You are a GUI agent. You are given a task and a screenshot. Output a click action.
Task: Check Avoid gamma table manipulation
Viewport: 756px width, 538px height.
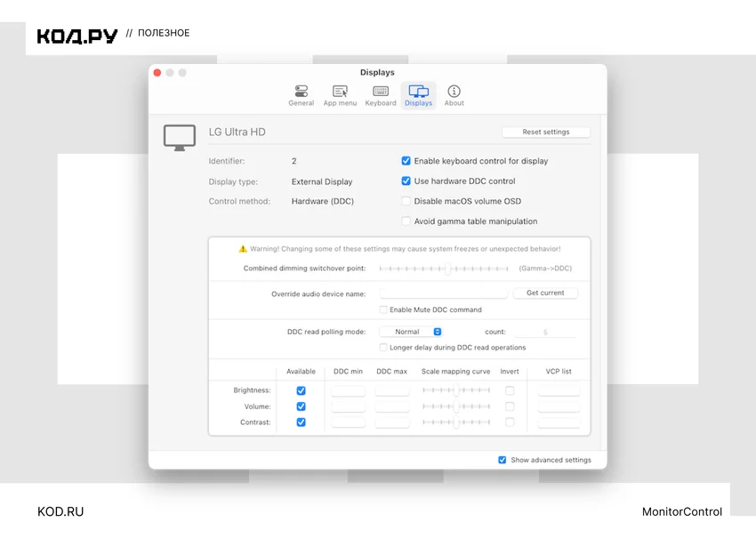pyautogui.click(x=406, y=221)
